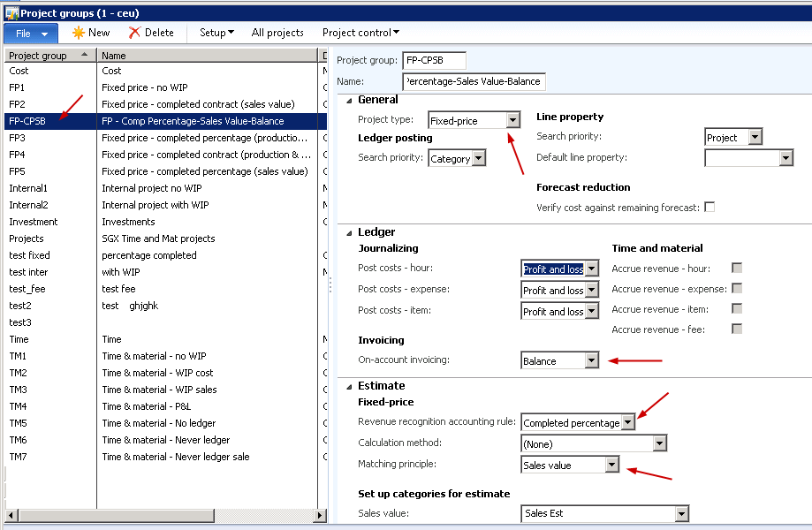This screenshot has width=812, height=530.
Task: Toggle Verify cost against remaining forecast checkbox
Action: tap(709, 208)
